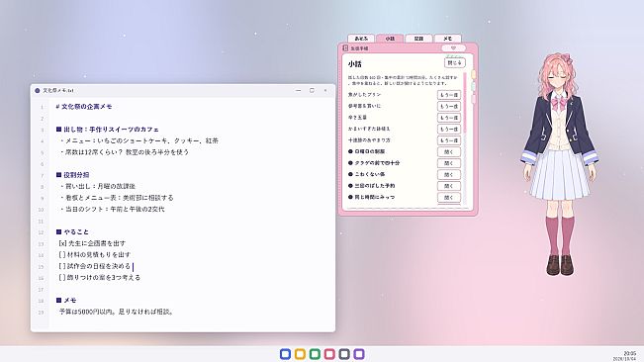644x362 pixels.
Task: Replay 十連勝のあやまり方 with its もう一度 button
Action: [x=449, y=140]
